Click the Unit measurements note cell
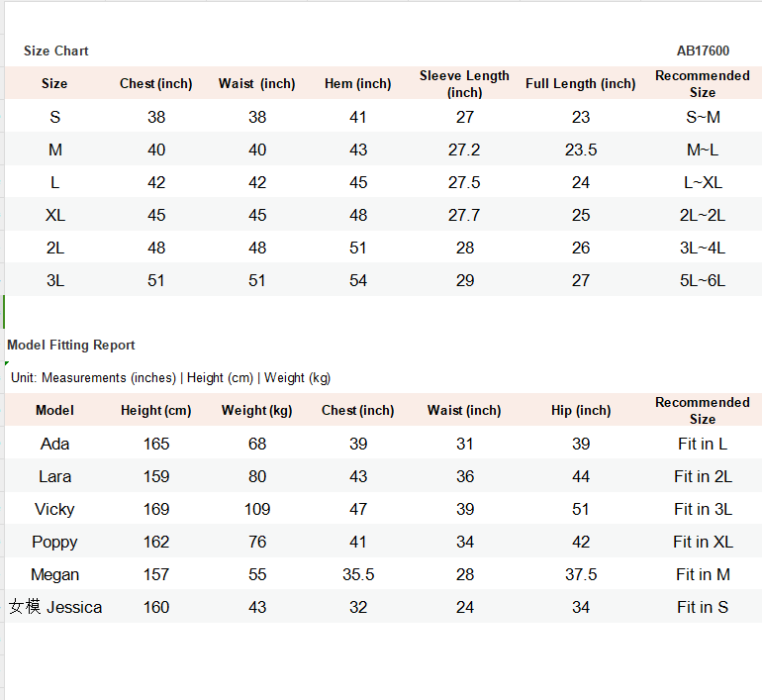 click(x=170, y=377)
